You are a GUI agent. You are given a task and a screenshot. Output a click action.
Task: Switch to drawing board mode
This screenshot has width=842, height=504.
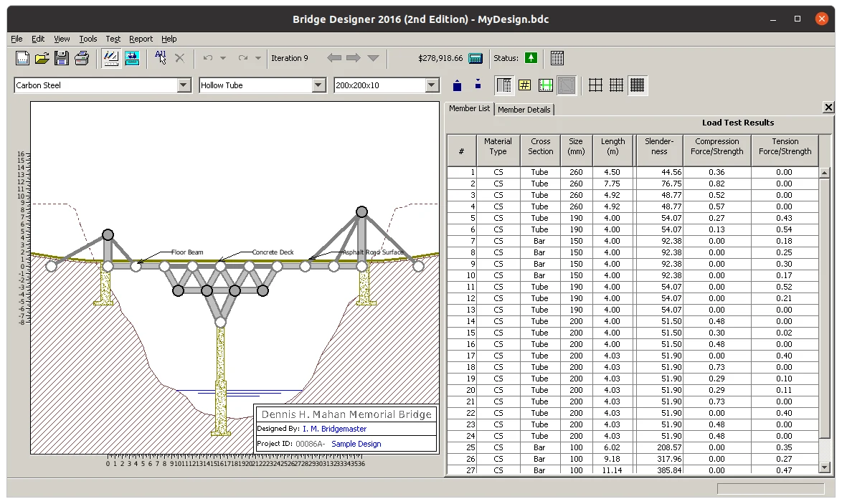(111, 58)
